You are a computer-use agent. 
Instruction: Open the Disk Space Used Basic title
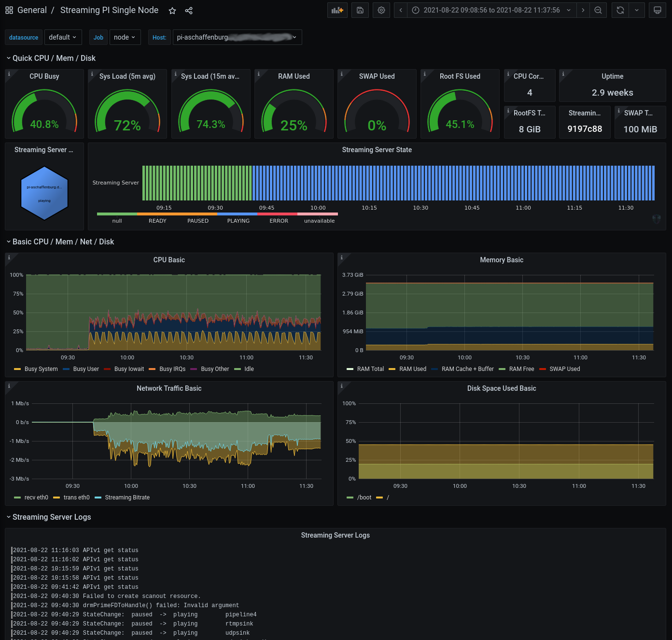tap(502, 388)
